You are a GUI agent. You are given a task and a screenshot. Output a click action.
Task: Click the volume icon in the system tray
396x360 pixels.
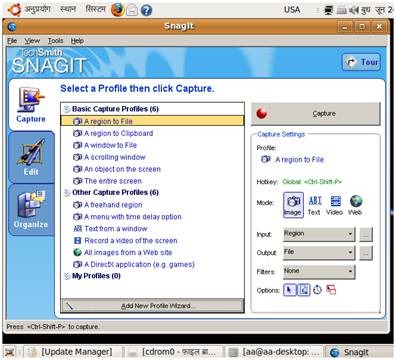tap(354, 10)
